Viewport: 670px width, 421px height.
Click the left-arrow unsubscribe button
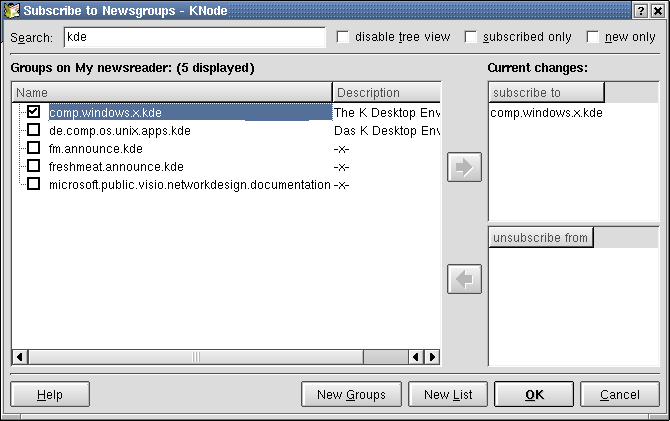click(x=464, y=279)
